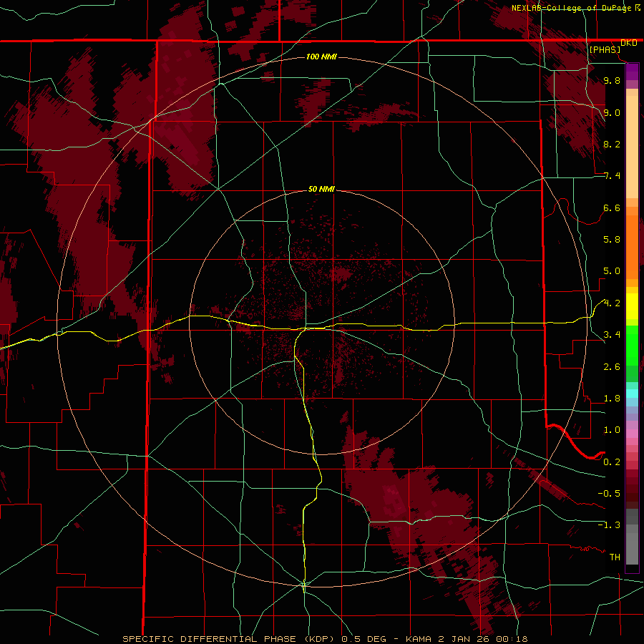This screenshot has width=644, height=644.
Task: Click the -1.3 scale value
Action: [609, 525]
